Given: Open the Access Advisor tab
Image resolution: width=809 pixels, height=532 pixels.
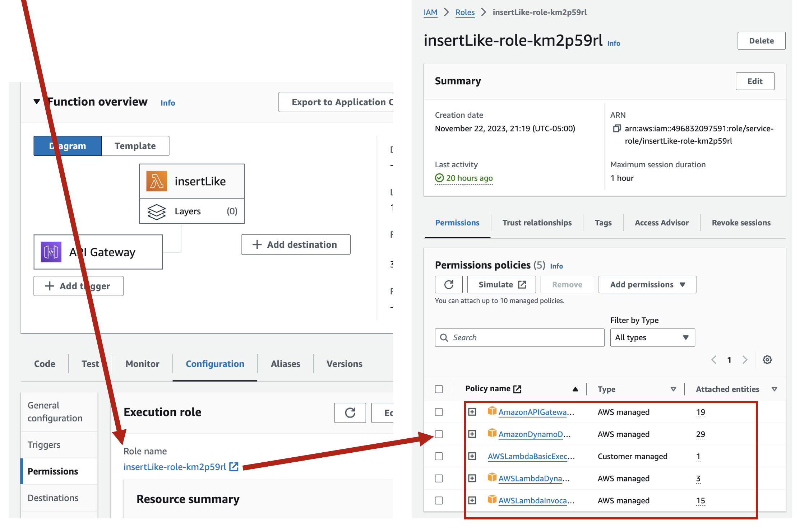Looking at the screenshot, I should [x=662, y=223].
